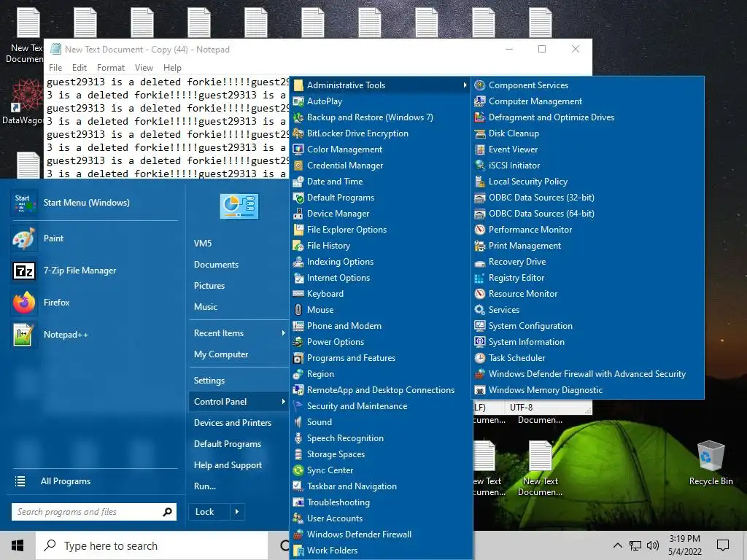Click the Notepad++ icon
Image resolution: width=747 pixels, height=560 pixels.
[24, 335]
